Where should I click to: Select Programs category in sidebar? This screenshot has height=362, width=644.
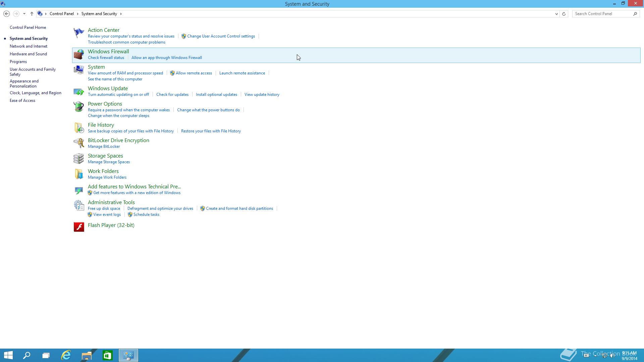18,62
